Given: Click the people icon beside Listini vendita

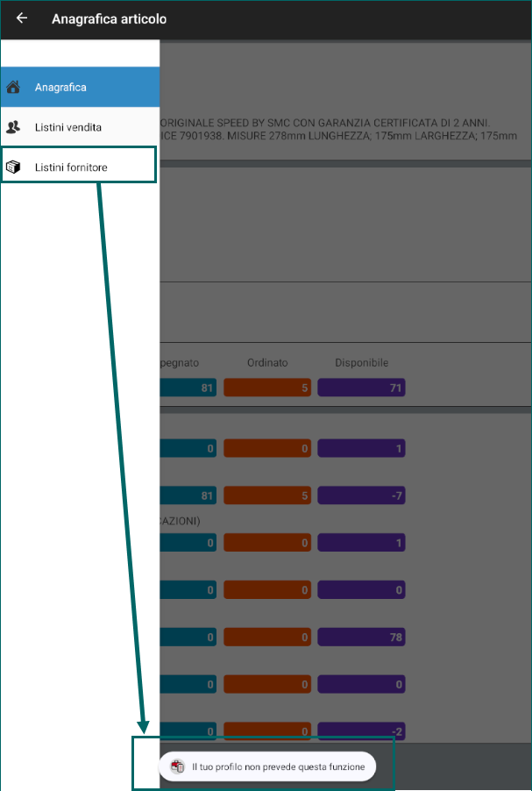Looking at the screenshot, I should [13, 127].
